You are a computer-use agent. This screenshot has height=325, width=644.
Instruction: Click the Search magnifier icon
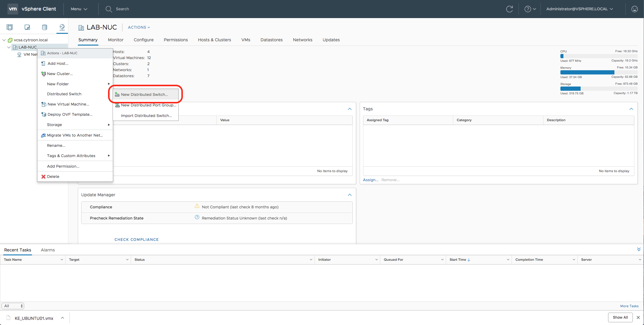[109, 9]
